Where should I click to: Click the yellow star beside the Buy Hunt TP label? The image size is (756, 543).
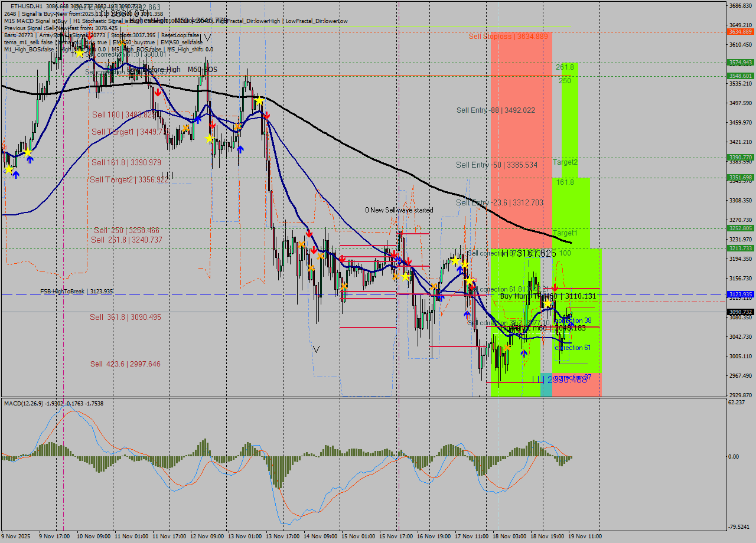coord(548,303)
